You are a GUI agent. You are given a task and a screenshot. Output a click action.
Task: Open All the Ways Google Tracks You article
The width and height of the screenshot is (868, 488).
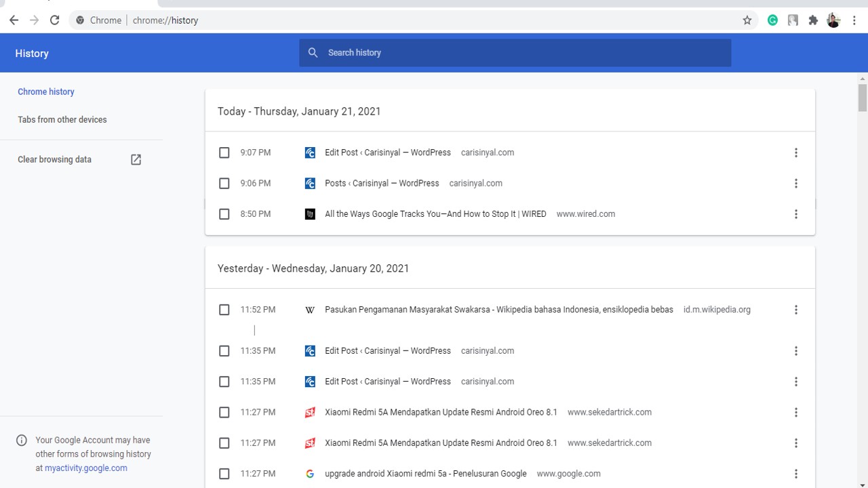tap(435, 214)
